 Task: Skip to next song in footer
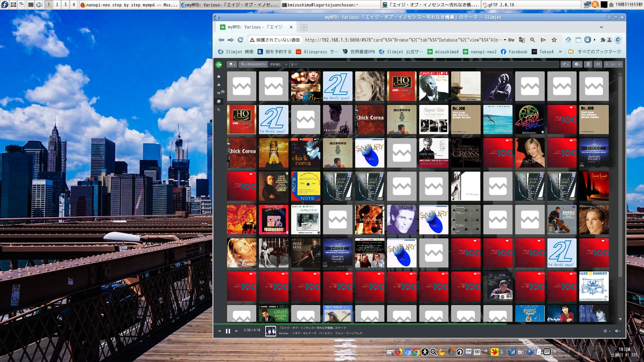236,331
